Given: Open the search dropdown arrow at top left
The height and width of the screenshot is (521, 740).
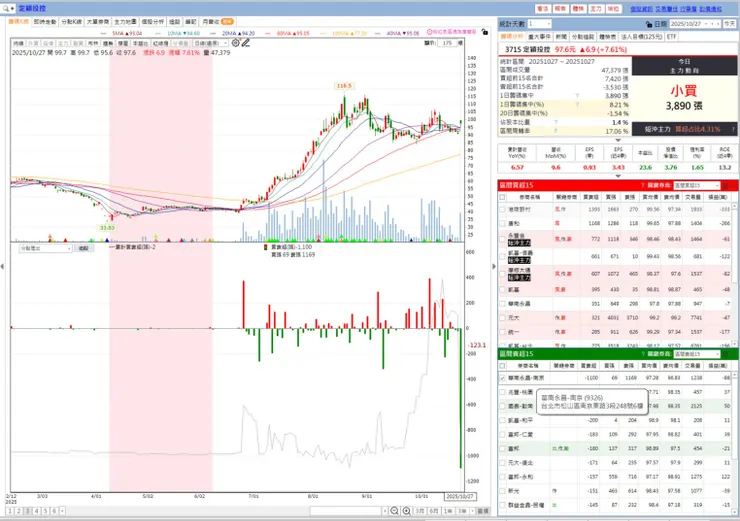Looking at the screenshot, I should 12,8.
